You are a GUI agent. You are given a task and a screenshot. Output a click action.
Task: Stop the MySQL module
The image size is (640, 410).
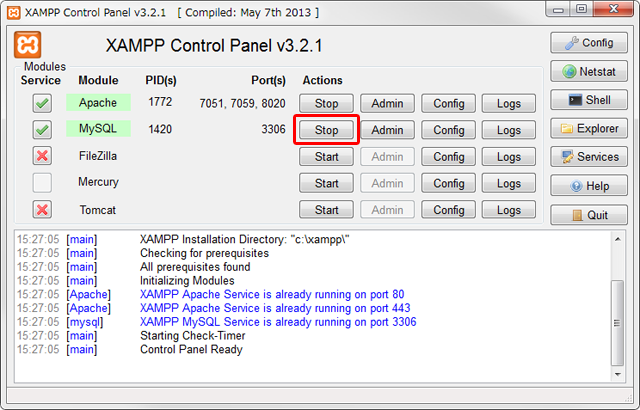(x=326, y=130)
